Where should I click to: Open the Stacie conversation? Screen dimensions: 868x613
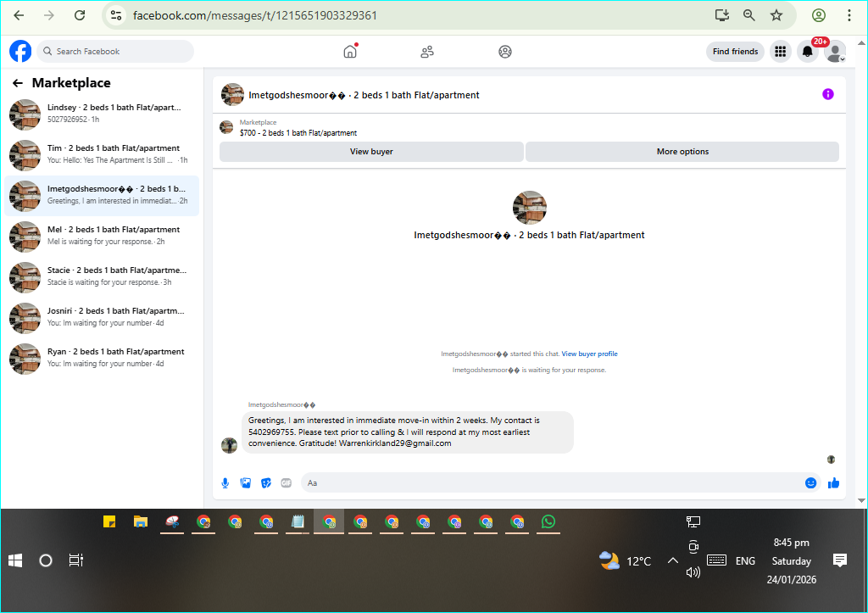(x=102, y=277)
